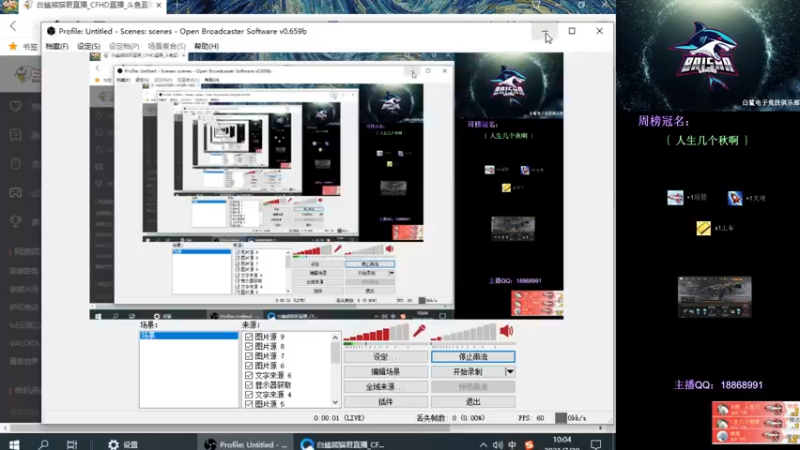
Task: Close the browser tab with the X
Action: (x=159, y=5)
